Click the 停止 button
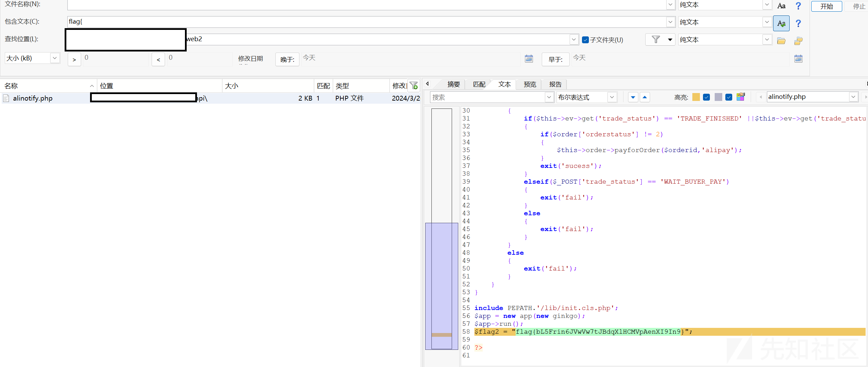 pyautogui.click(x=859, y=6)
